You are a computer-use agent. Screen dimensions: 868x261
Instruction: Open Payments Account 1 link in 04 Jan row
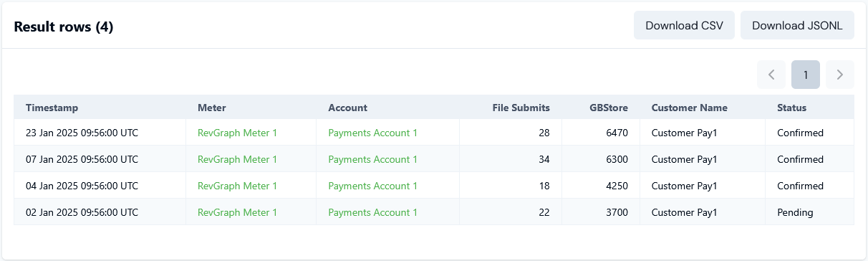(372, 186)
